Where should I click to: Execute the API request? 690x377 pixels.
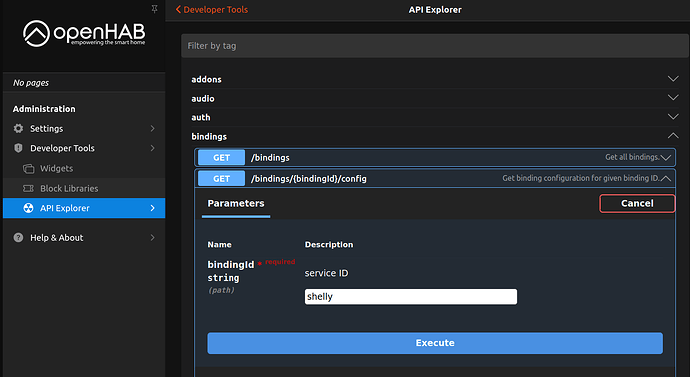coord(435,343)
